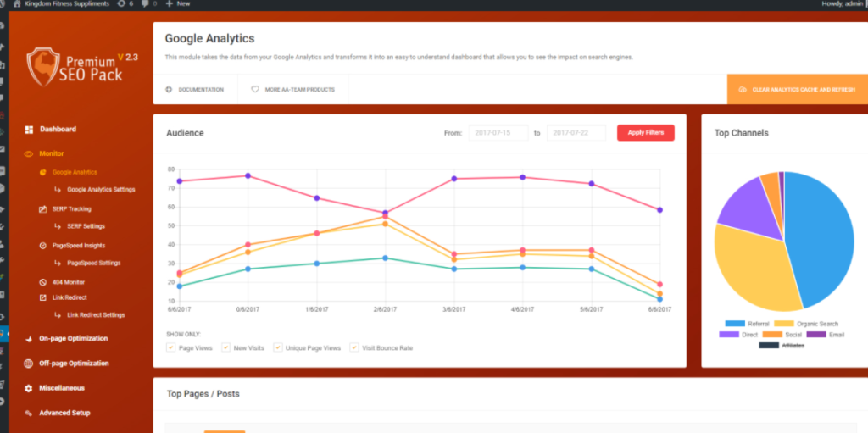Image resolution: width=868 pixels, height=433 pixels.
Task: Toggle the Visit Bounce Rate checkbox
Action: pyautogui.click(x=353, y=347)
